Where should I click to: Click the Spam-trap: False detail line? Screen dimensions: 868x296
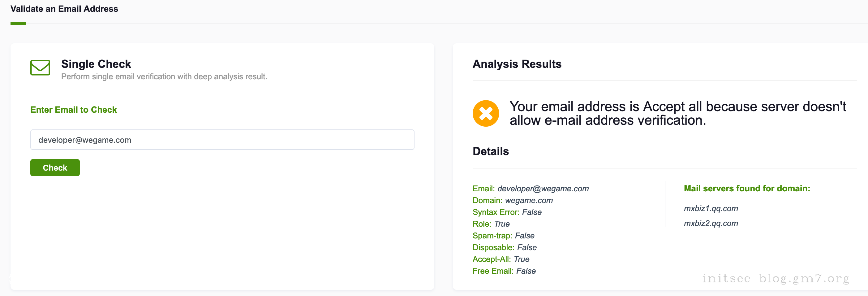(x=503, y=236)
